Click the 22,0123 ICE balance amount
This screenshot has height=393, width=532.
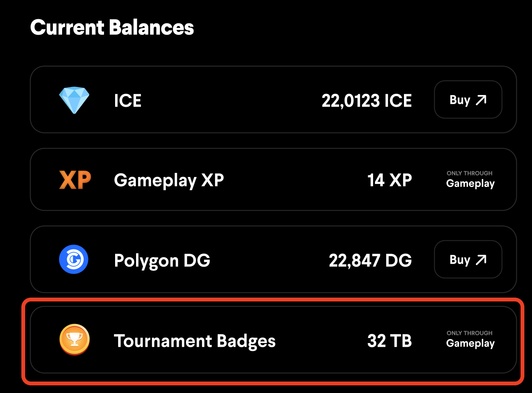tap(367, 101)
